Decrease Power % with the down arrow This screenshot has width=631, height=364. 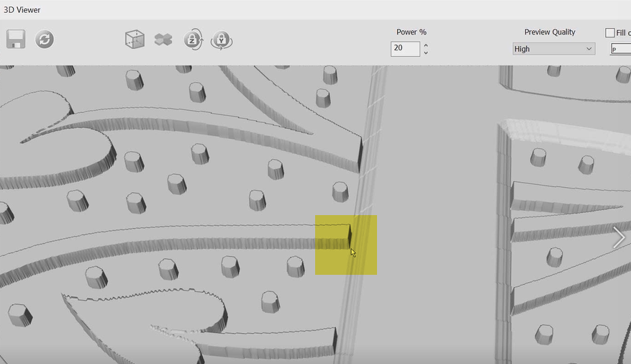426,53
